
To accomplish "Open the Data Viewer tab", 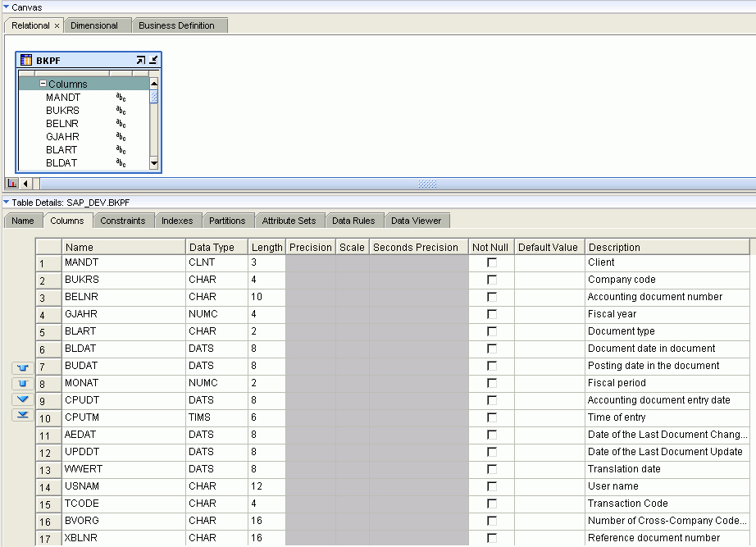I will coord(418,220).
